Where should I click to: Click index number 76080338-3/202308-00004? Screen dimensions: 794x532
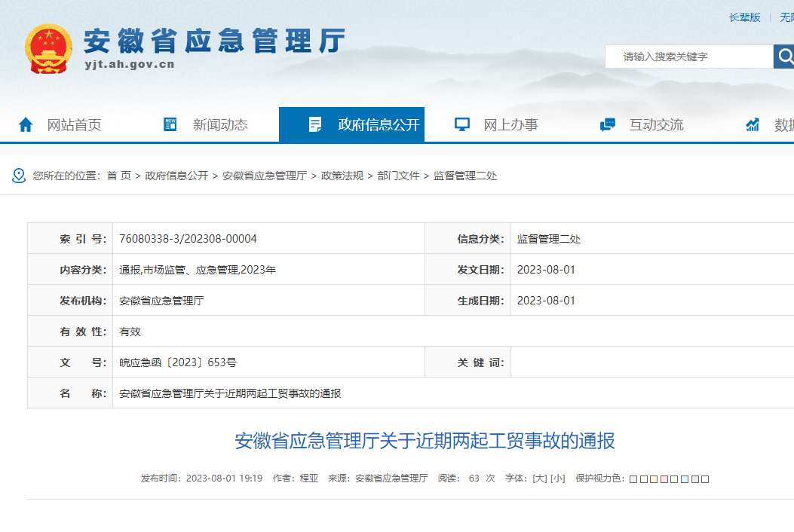pyautogui.click(x=188, y=238)
